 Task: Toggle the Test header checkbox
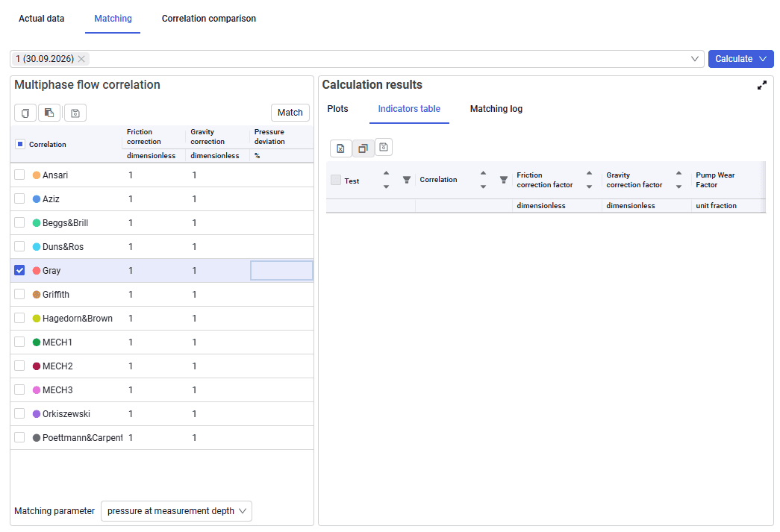[x=336, y=180]
